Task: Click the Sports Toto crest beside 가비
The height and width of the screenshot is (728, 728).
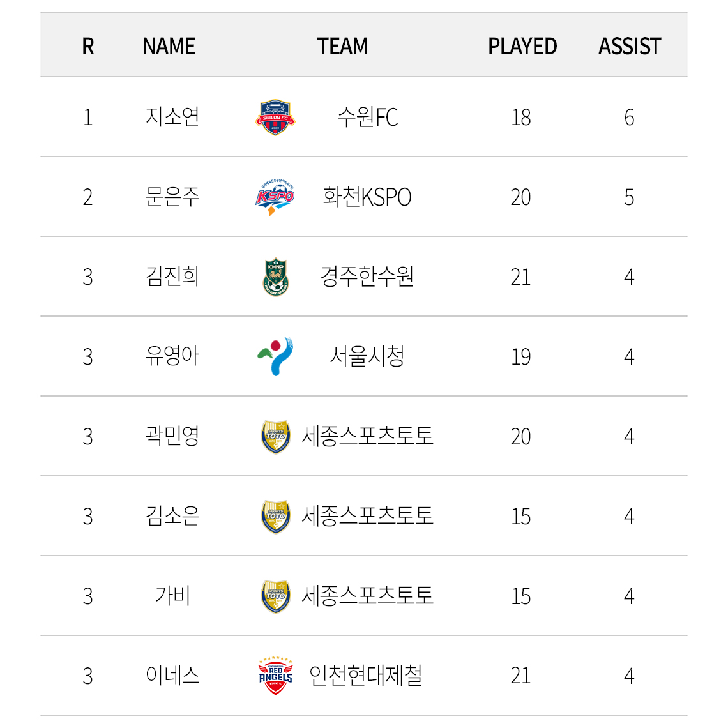Action: (x=276, y=596)
